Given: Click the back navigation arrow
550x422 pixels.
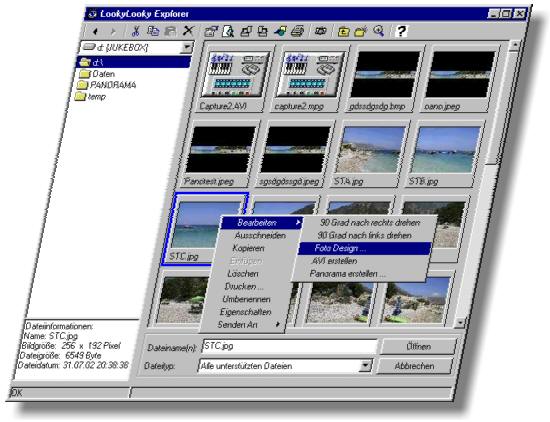Looking at the screenshot, I should click(x=95, y=32).
